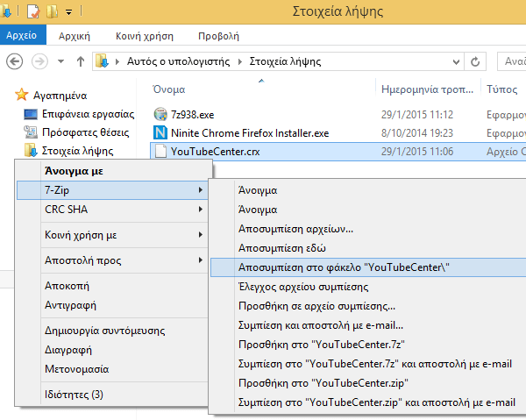Click the date 29/1/2015 11:06
This screenshot has width=526, height=420.
pyautogui.click(x=417, y=152)
